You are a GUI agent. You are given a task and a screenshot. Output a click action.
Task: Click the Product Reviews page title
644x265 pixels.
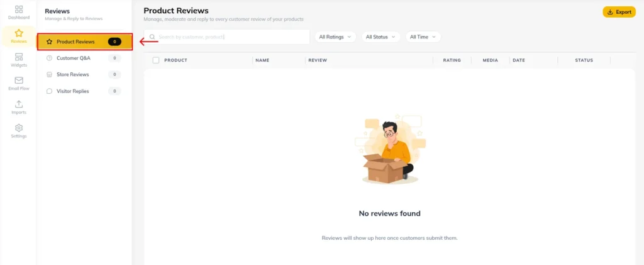click(176, 11)
